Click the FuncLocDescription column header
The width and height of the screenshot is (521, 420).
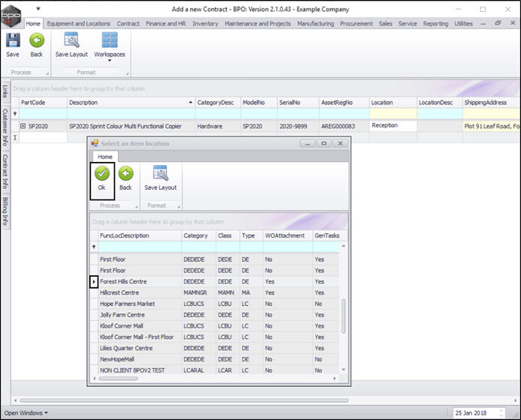point(140,235)
